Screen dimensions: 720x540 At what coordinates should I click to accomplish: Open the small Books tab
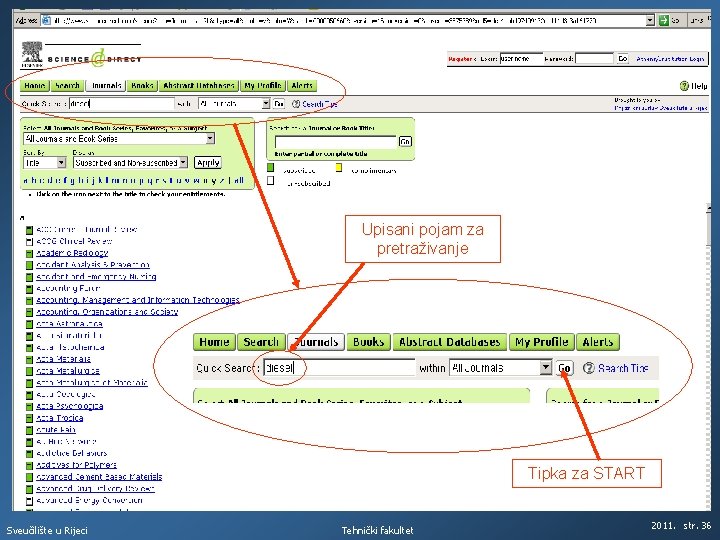click(142, 85)
